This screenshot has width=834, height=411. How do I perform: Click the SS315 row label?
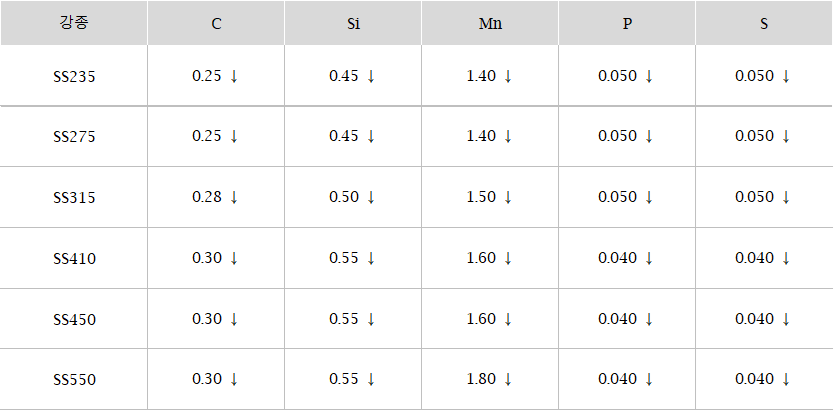coord(74,198)
